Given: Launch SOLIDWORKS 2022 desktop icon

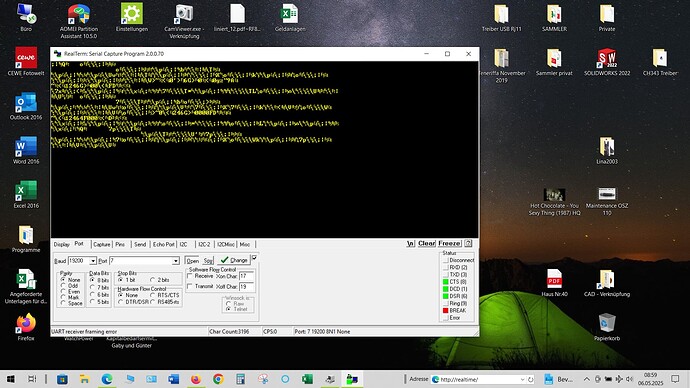Looking at the screenshot, I should [x=607, y=58].
